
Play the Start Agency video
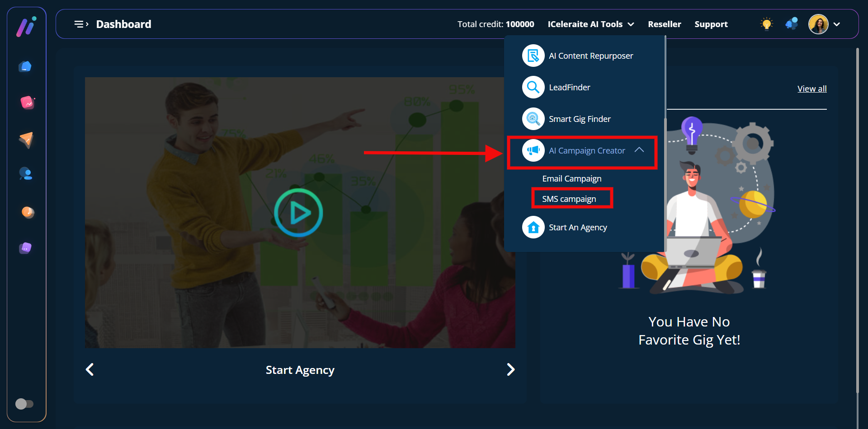coord(298,213)
